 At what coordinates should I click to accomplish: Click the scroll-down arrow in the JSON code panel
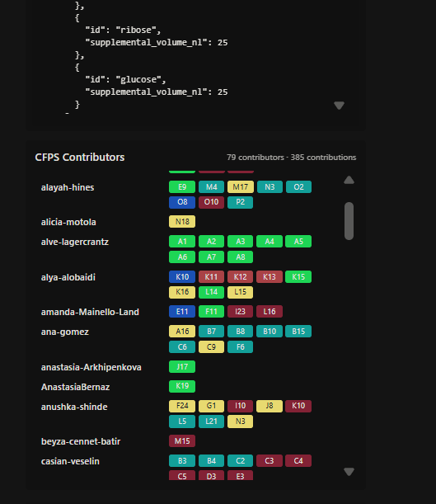click(339, 106)
